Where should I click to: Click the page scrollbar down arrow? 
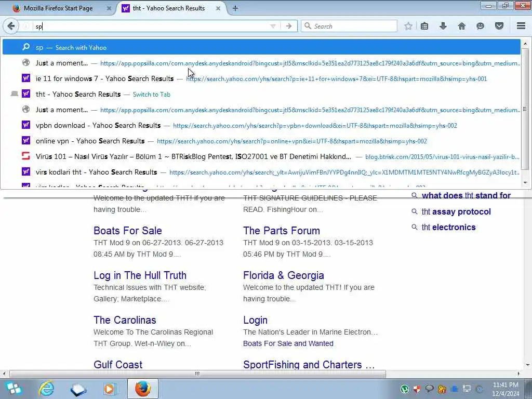click(x=528, y=365)
